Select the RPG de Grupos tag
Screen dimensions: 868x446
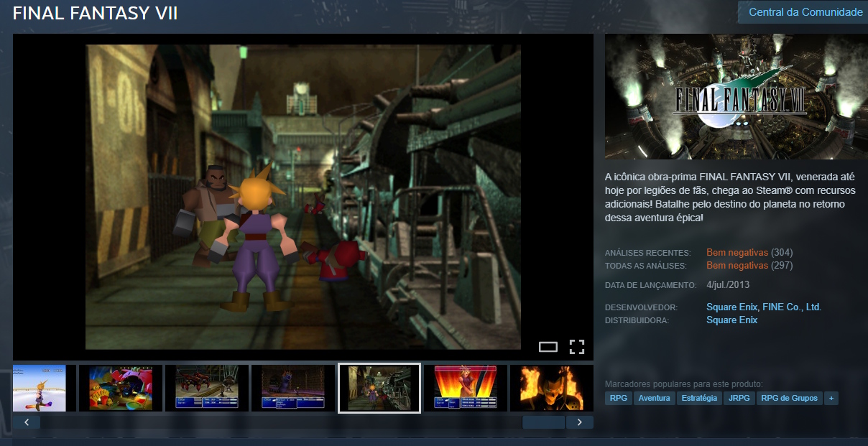pos(789,397)
